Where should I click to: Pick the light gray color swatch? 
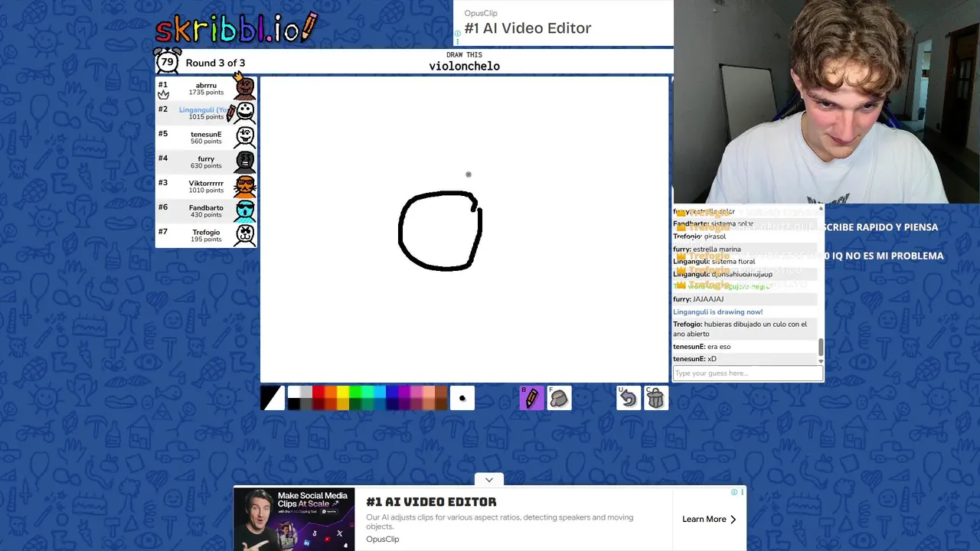(x=306, y=392)
